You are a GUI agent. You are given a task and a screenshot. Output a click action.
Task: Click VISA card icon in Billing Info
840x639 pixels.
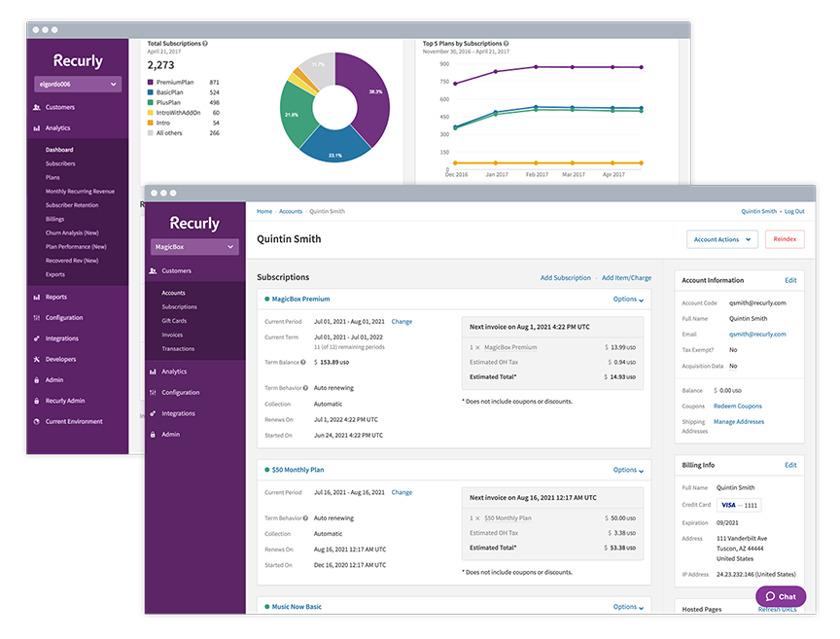click(x=728, y=506)
